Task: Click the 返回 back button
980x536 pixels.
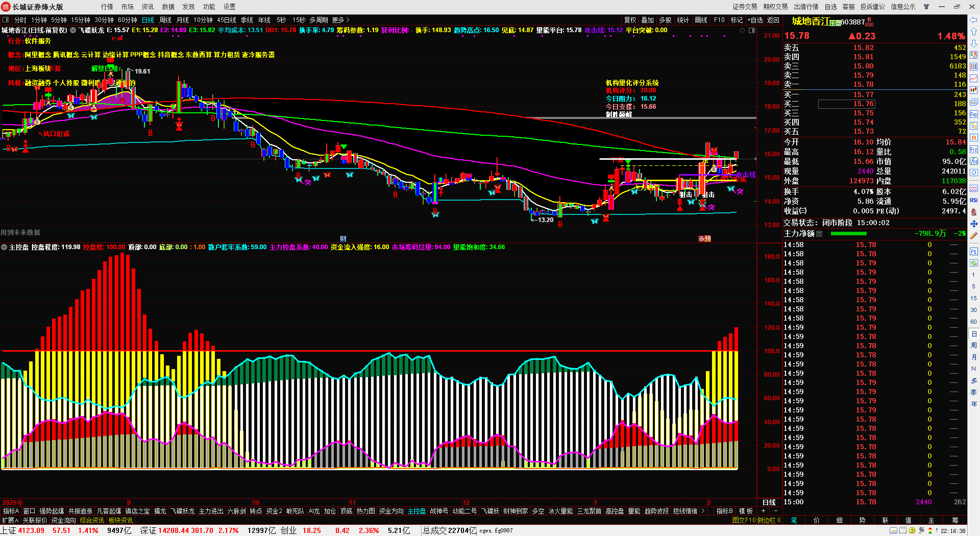Action: click(x=773, y=20)
